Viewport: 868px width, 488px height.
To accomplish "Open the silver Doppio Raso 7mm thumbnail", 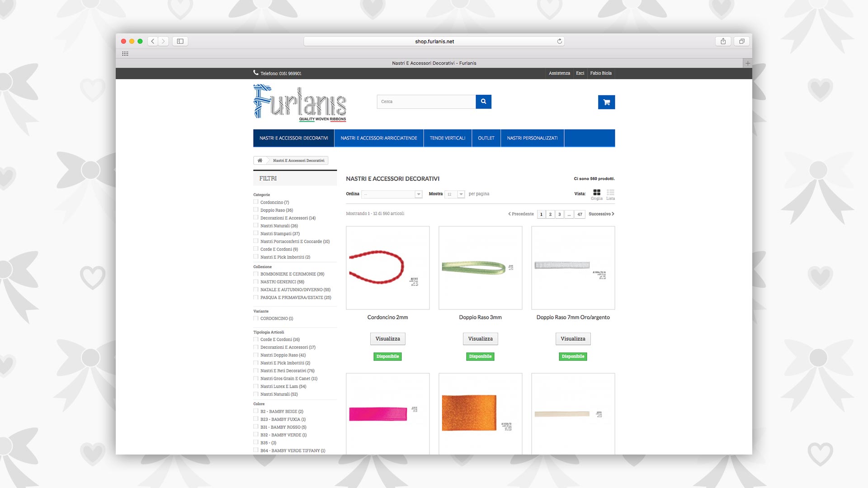I will [x=573, y=268].
